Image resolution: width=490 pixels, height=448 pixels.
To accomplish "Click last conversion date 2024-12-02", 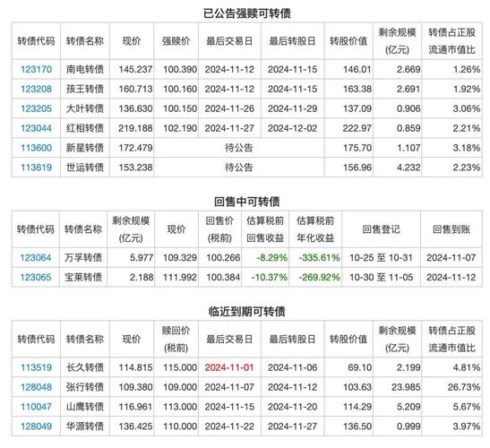I will [292, 128].
